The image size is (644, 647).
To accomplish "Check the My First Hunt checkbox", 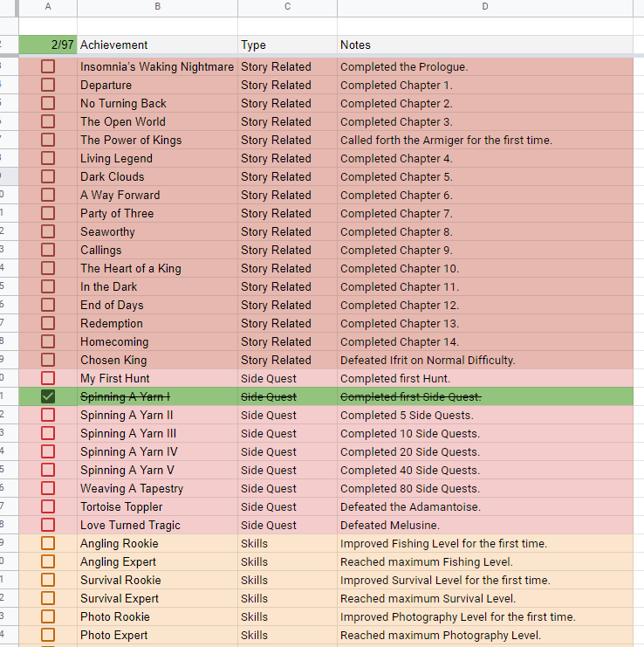I will [48, 378].
